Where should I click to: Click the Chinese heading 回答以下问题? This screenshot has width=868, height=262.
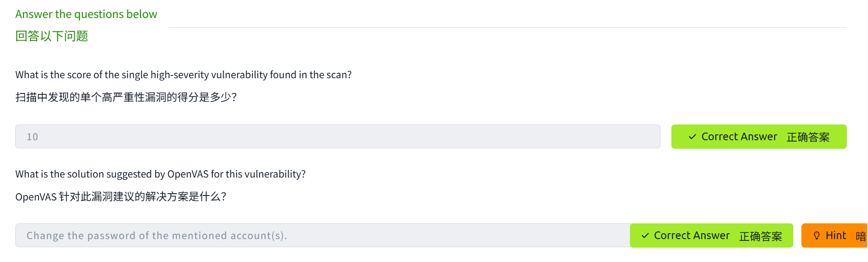52,36
